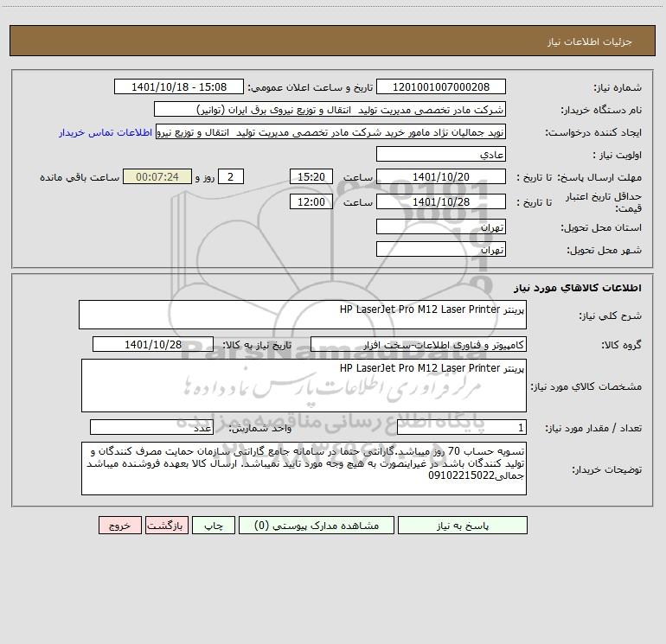Click the بازگشت back button
Screen dimensions: 666x644
(166, 525)
